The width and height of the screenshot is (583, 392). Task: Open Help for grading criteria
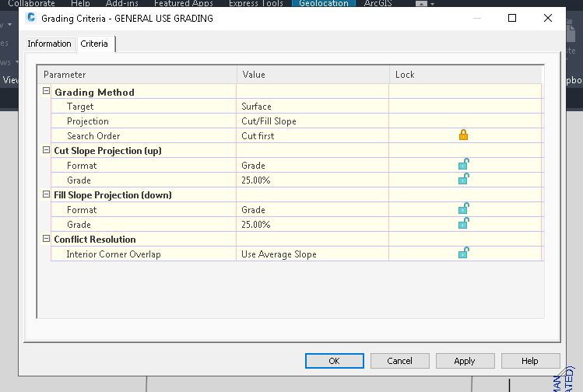pyautogui.click(x=529, y=361)
